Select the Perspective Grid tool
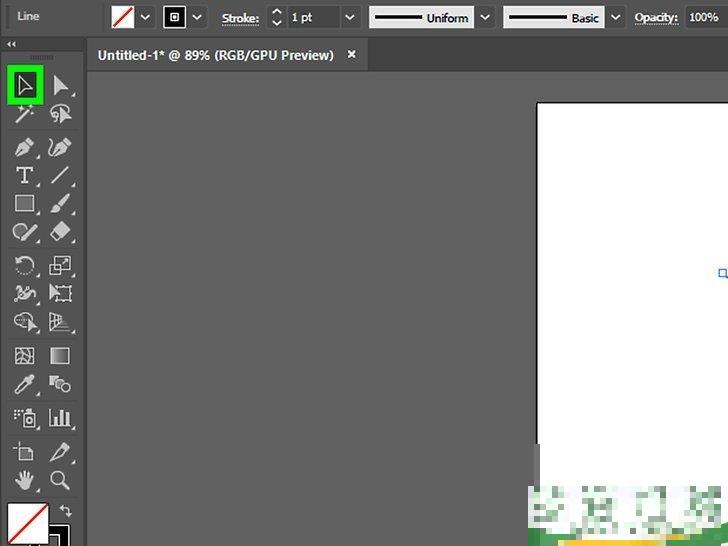This screenshot has height=546, width=728. tap(60, 322)
